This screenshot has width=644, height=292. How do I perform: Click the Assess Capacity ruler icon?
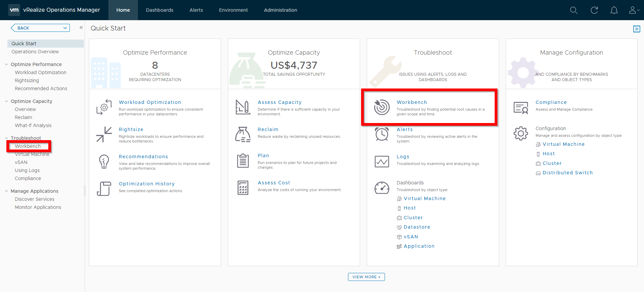pyautogui.click(x=243, y=107)
